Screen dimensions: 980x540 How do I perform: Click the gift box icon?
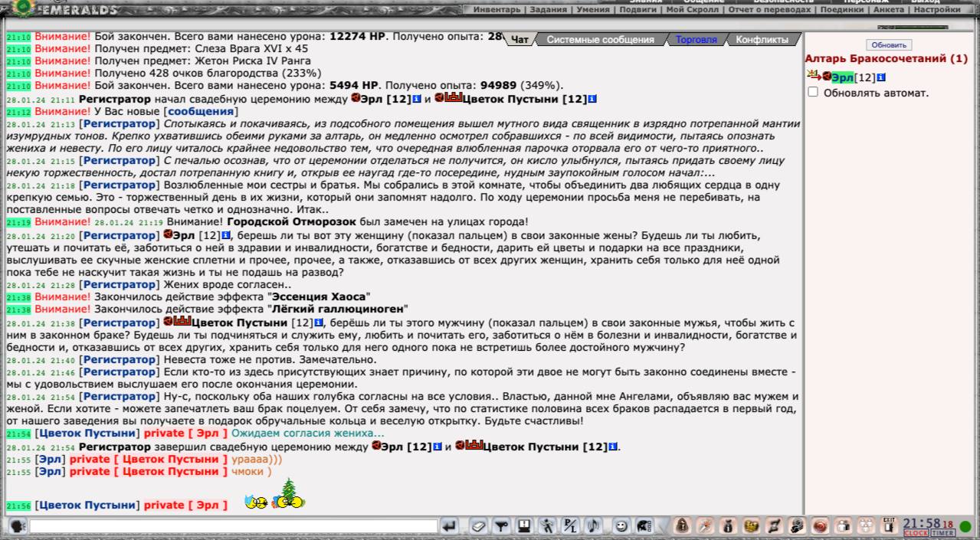pos(844,526)
